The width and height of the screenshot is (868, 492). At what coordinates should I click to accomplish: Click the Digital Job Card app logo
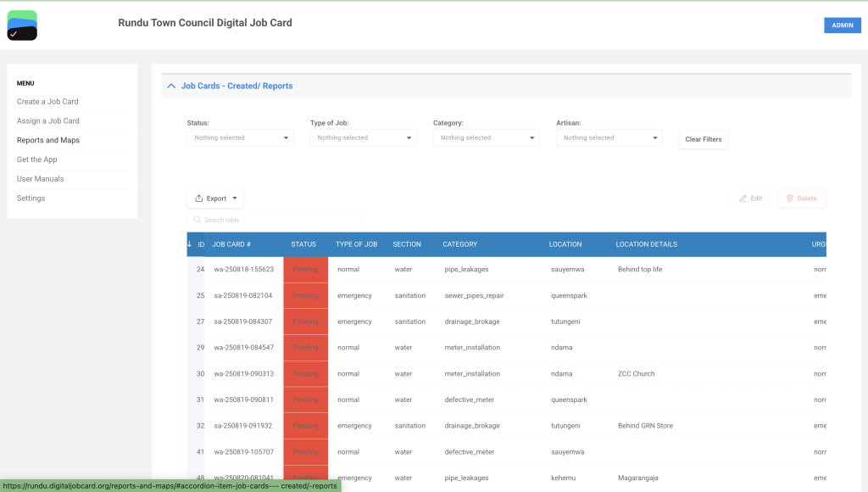tap(22, 25)
